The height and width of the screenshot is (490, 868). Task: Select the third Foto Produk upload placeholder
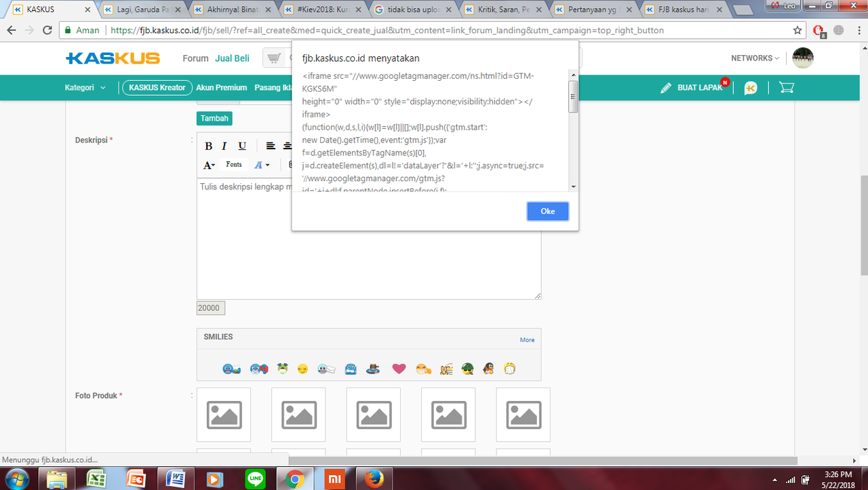coord(374,415)
